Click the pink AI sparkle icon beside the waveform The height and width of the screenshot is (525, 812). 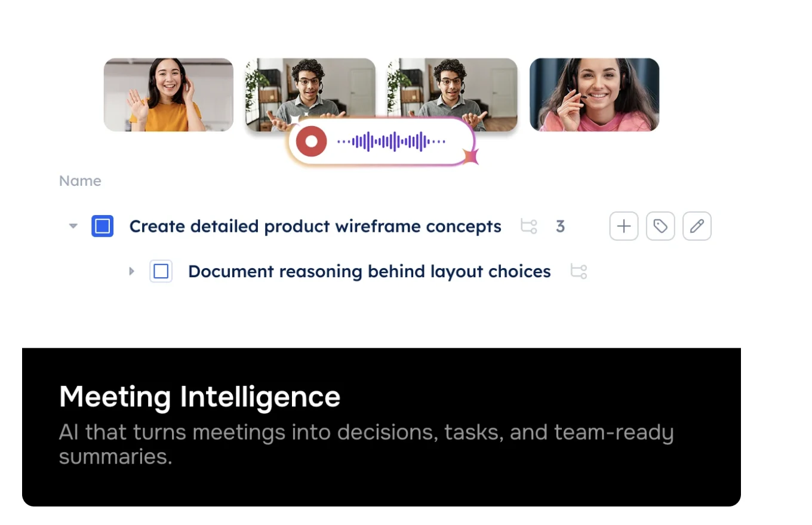pos(471,156)
